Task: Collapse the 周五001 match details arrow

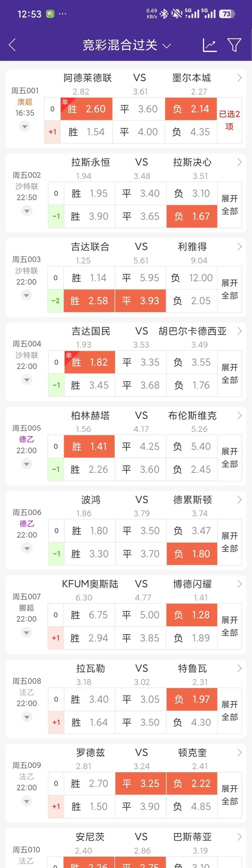Action: 24,126
